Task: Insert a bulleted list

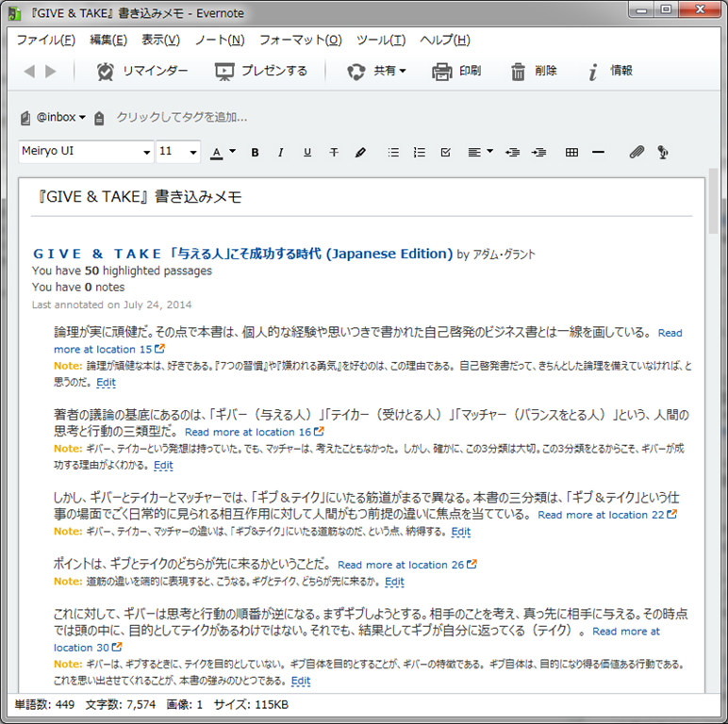Action: (393, 152)
